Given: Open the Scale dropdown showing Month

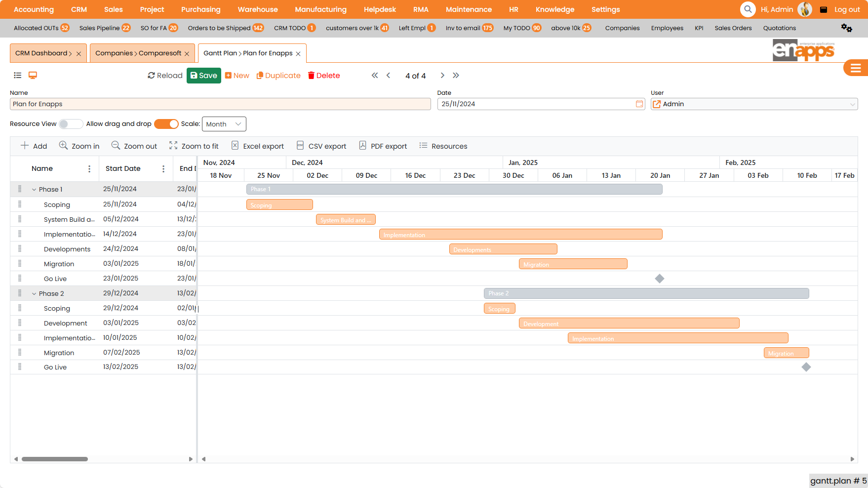Looking at the screenshot, I should (224, 123).
